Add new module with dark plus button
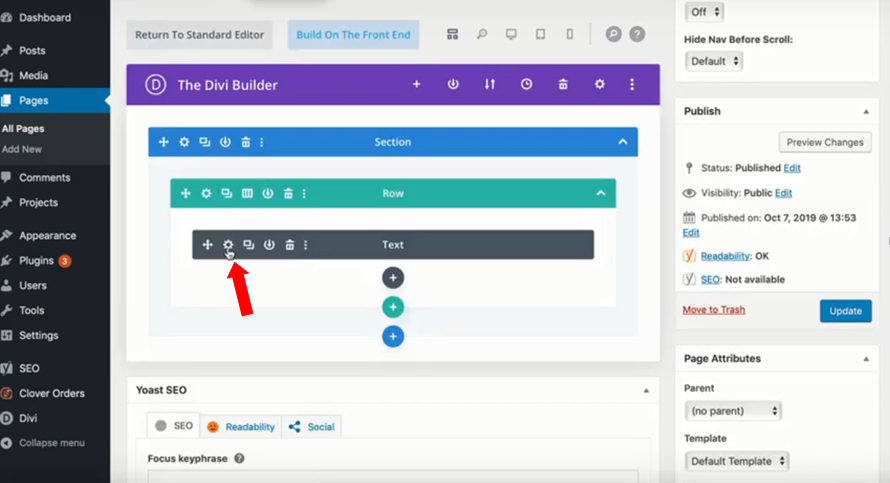 click(x=393, y=278)
